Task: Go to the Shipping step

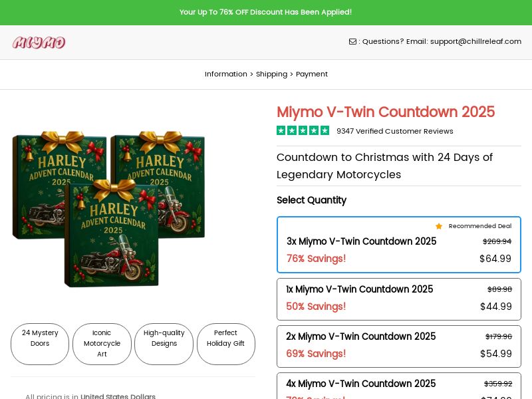Action: coord(271,74)
